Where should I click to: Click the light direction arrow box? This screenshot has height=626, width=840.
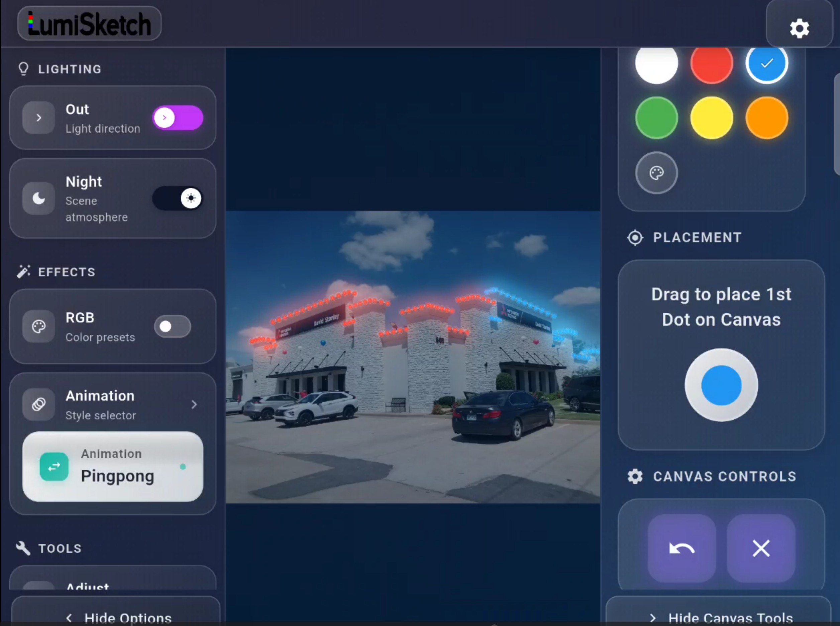coord(39,118)
